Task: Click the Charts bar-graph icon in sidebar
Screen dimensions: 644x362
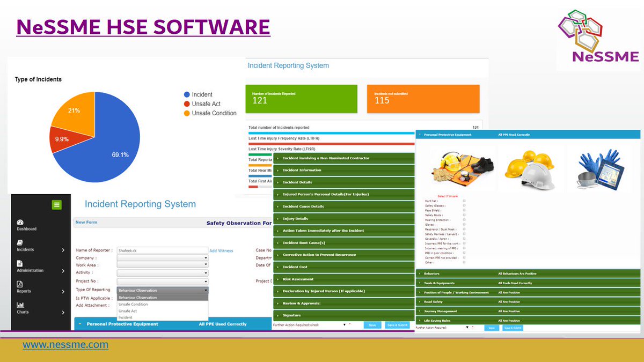Action: coord(20,305)
